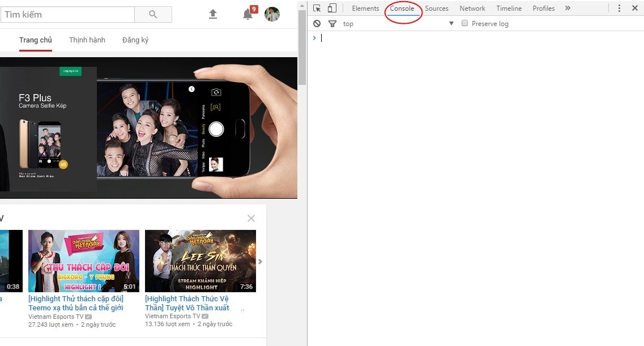Click the clear console icon

(317, 23)
